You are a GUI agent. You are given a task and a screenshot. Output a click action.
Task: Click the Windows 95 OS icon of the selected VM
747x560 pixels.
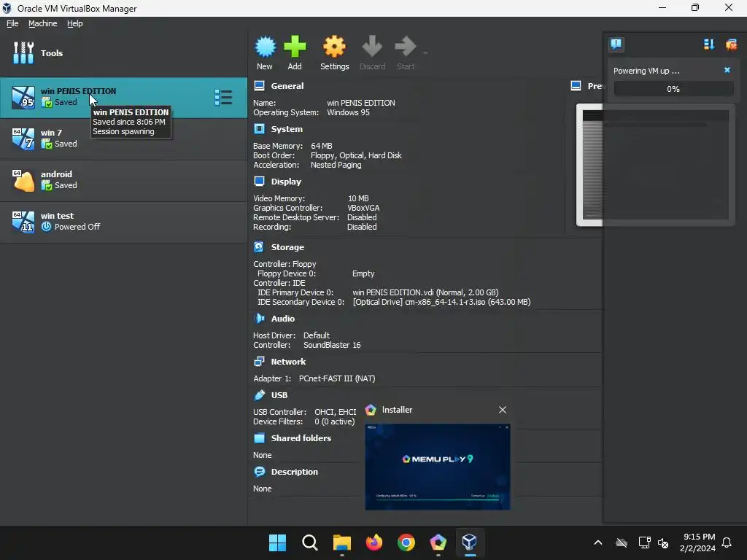coord(23,97)
